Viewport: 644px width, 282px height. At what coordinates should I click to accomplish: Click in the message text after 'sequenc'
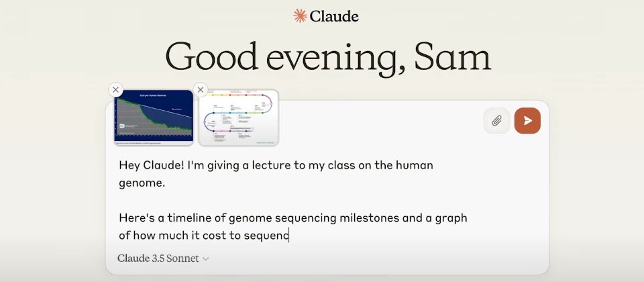[289, 236]
